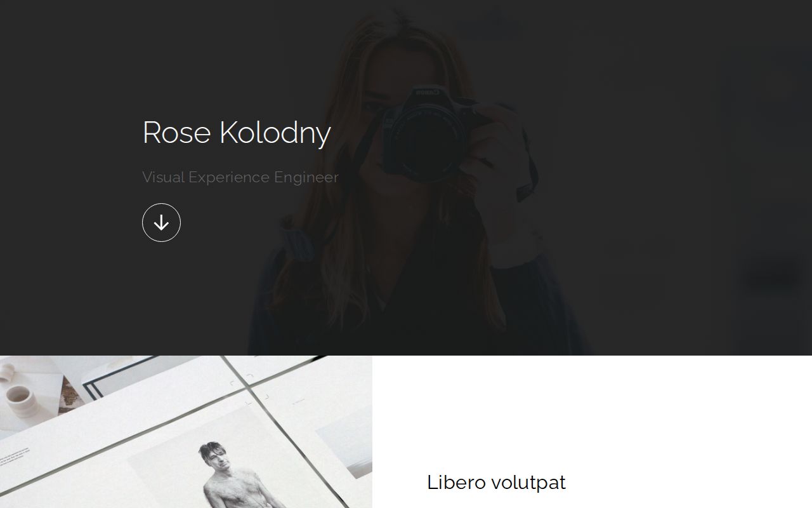Screen dimensions: 812x508
Task: Click the camera strap hanging below the hand
Action: 528,178
